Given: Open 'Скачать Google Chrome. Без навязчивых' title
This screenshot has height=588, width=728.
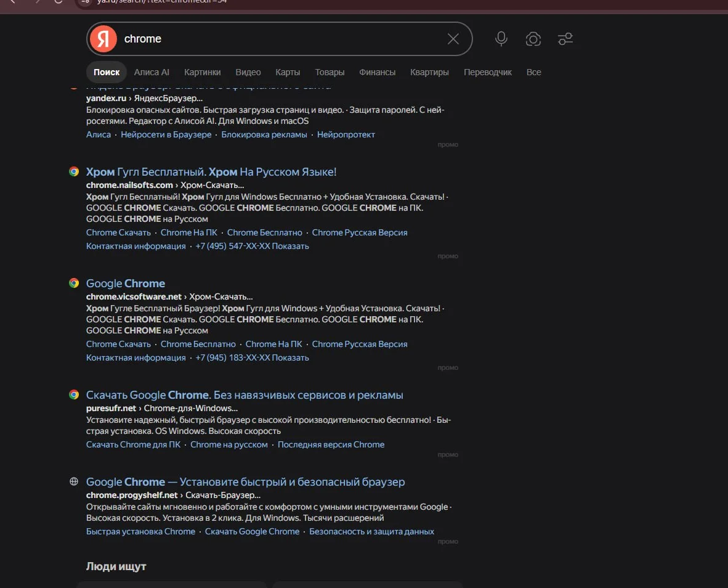Looking at the screenshot, I should [245, 395].
